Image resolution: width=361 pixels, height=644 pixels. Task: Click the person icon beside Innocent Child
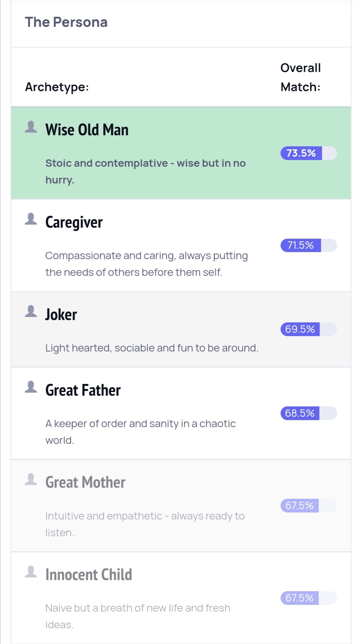(x=31, y=572)
